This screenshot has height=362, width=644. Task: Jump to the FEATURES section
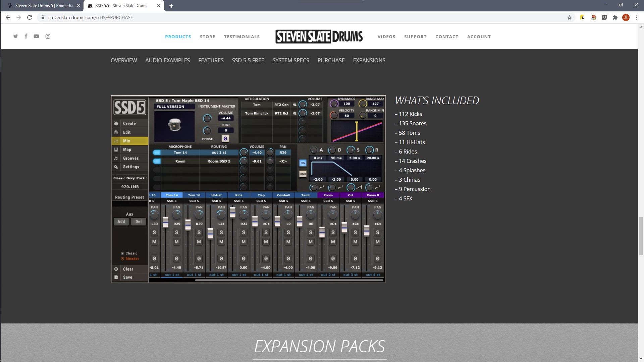[211, 60]
